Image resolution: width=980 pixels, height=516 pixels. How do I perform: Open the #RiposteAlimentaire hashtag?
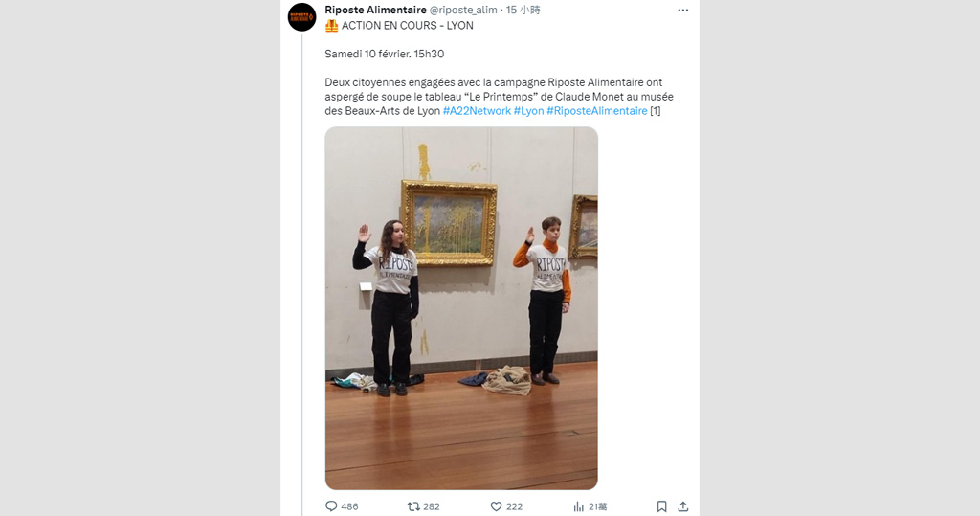coord(597,111)
